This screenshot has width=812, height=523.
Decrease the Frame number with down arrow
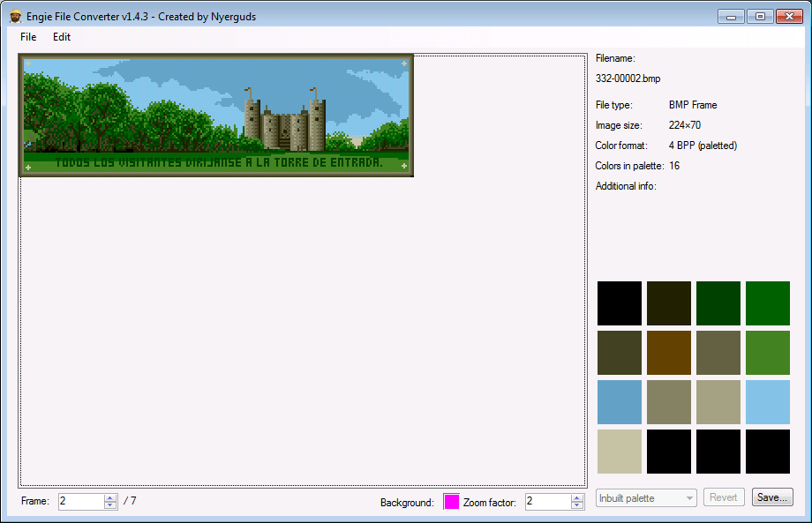pos(110,505)
